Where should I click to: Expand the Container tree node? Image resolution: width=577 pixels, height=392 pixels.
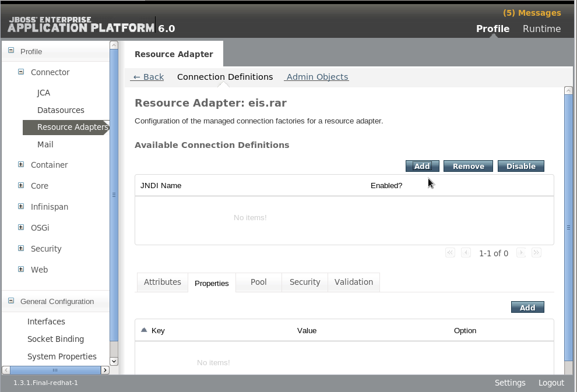click(x=20, y=165)
